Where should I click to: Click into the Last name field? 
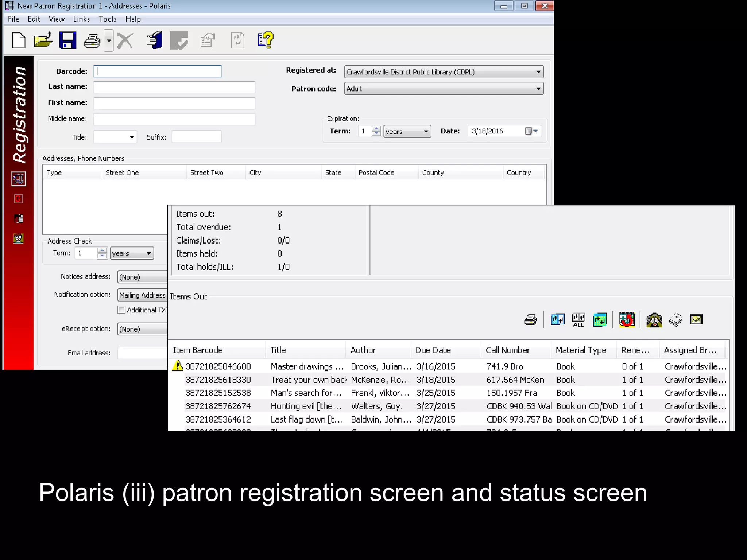[174, 87]
